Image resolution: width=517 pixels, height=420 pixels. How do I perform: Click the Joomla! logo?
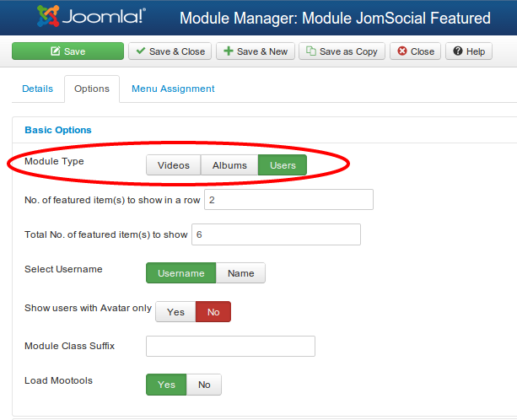91,16
